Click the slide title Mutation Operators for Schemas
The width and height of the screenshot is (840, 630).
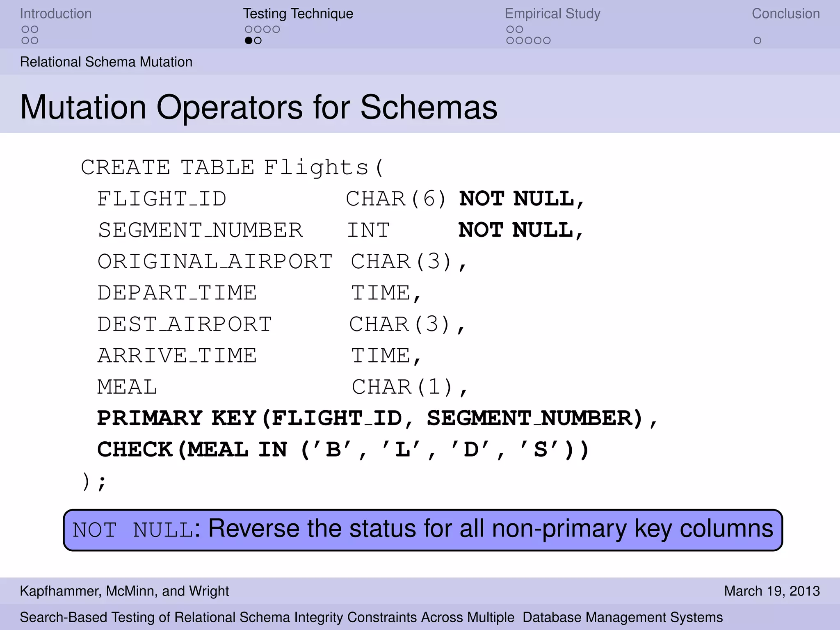(x=258, y=107)
